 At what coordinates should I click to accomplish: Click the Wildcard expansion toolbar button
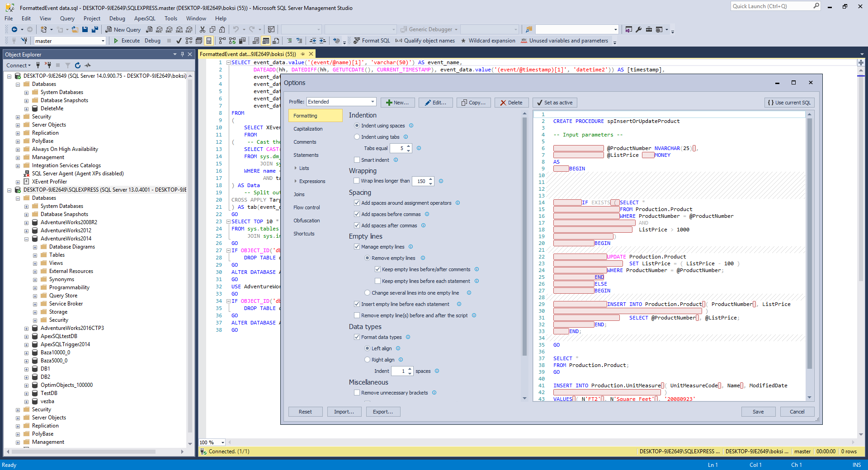[x=488, y=41]
